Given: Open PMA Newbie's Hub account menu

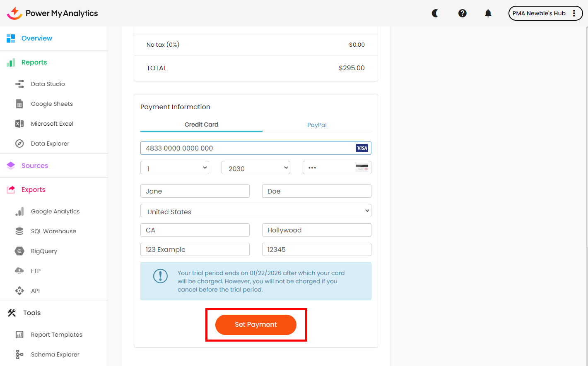Looking at the screenshot, I should coord(545,13).
